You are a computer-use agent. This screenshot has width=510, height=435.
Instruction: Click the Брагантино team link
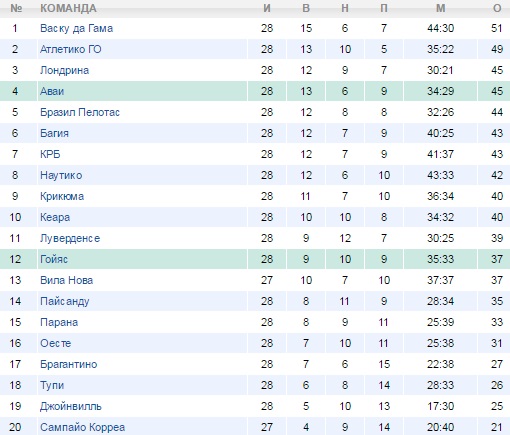[x=69, y=364]
